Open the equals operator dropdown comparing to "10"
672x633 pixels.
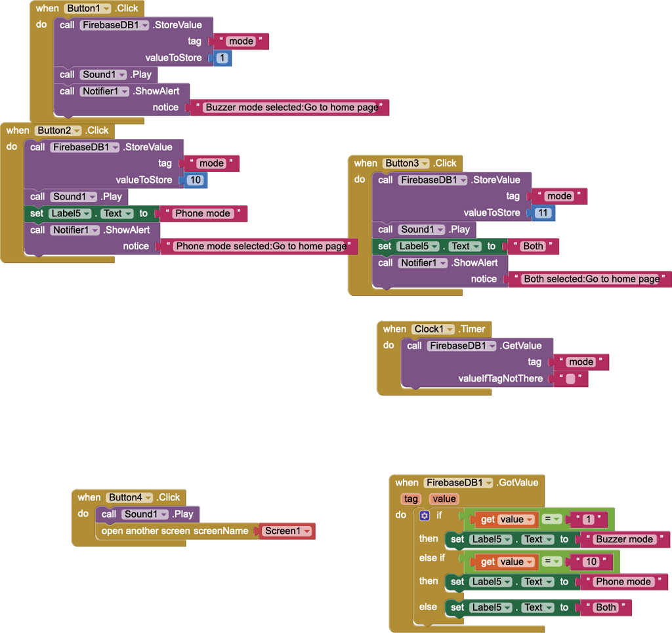pos(555,562)
